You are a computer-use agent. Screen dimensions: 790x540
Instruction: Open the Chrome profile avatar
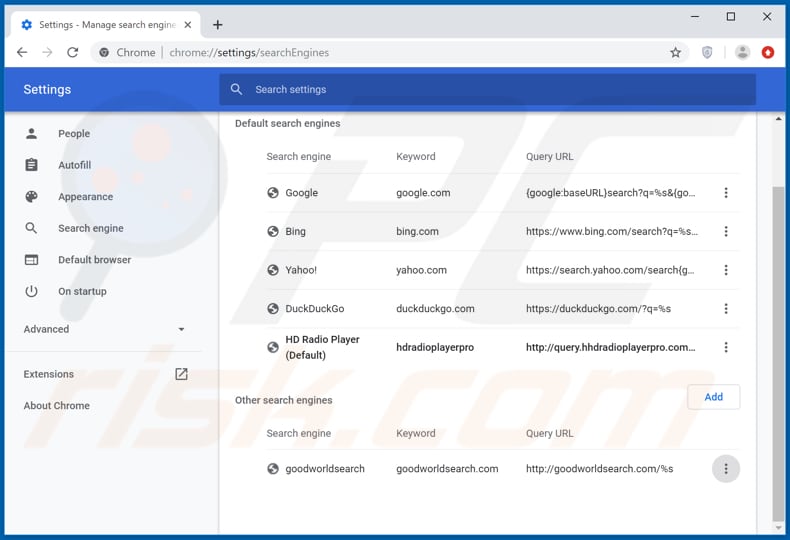click(742, 52)
